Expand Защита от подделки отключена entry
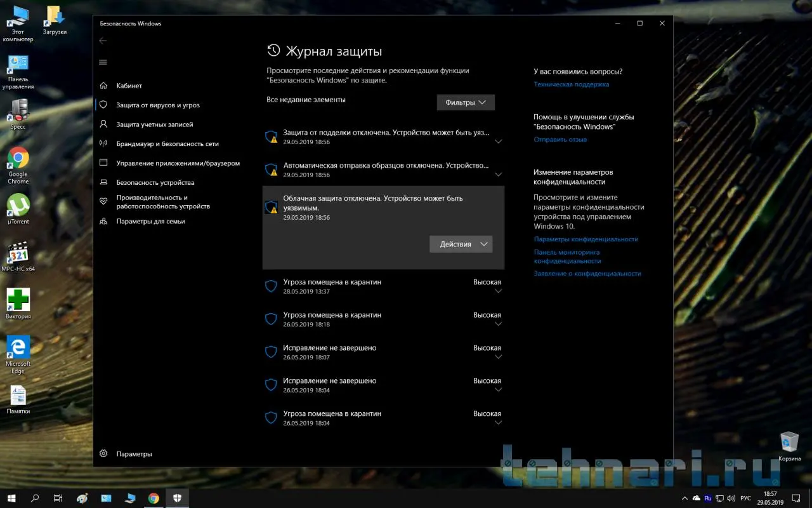The height and width of the screenshot is (508, 812). click(498, 142)
